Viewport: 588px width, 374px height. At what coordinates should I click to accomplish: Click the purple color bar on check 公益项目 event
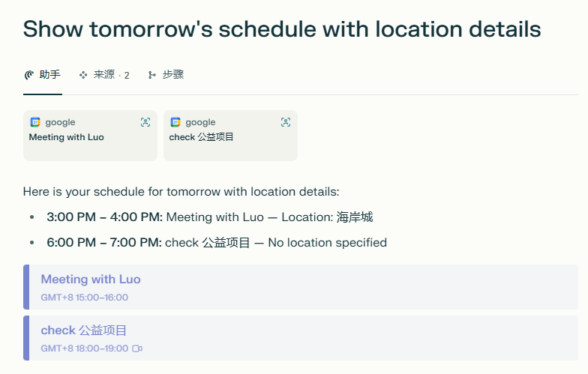(x=26, y=338)
